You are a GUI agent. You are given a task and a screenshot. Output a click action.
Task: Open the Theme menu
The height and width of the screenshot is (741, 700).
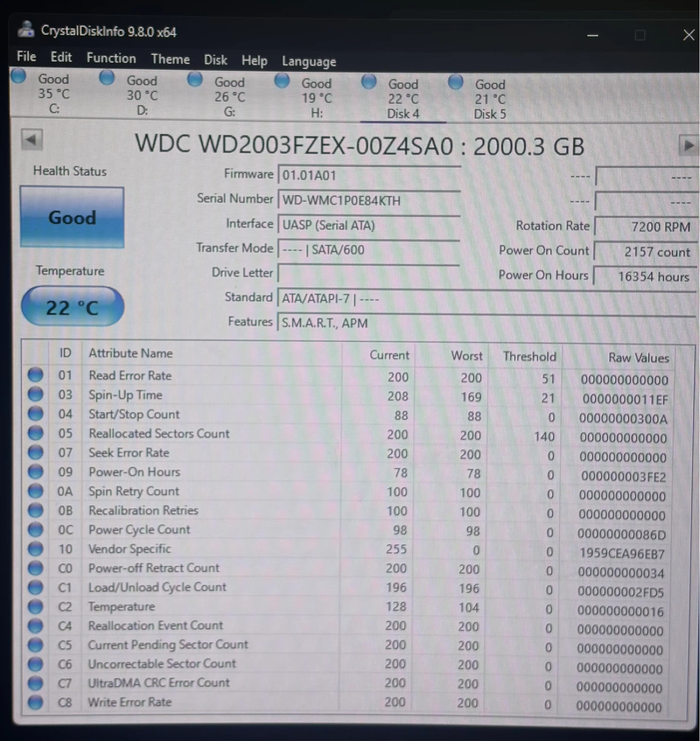click(170, 59)
